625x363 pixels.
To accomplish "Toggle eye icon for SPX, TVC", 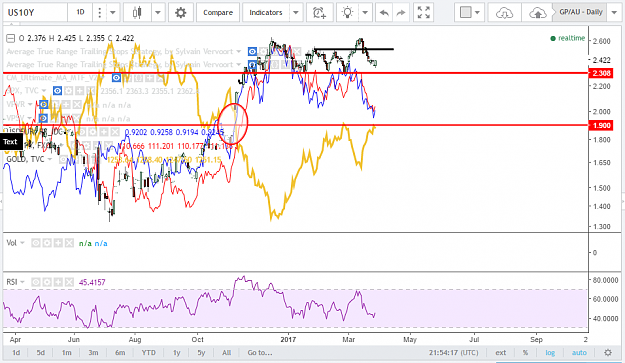I will 57,91.
